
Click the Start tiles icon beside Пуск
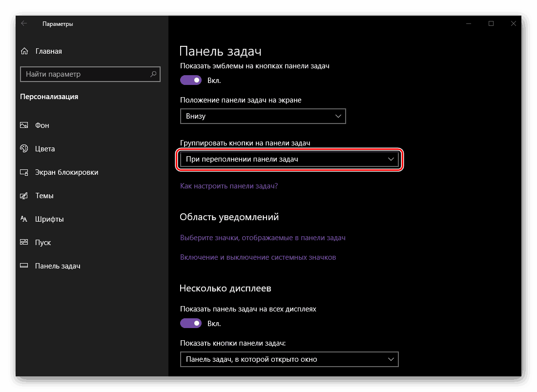pyautogui.click(x=24, y=242)
